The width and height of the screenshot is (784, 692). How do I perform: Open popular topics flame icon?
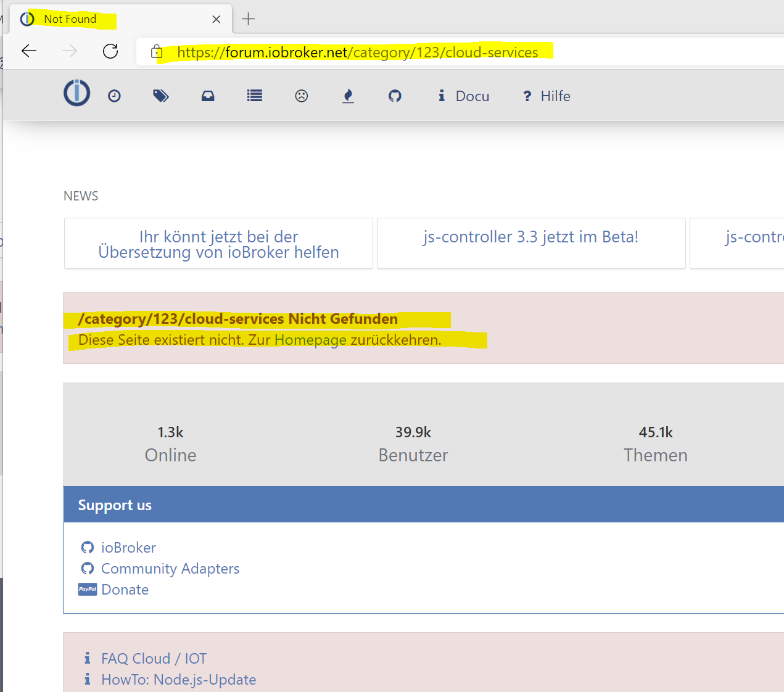click(348, 96)
